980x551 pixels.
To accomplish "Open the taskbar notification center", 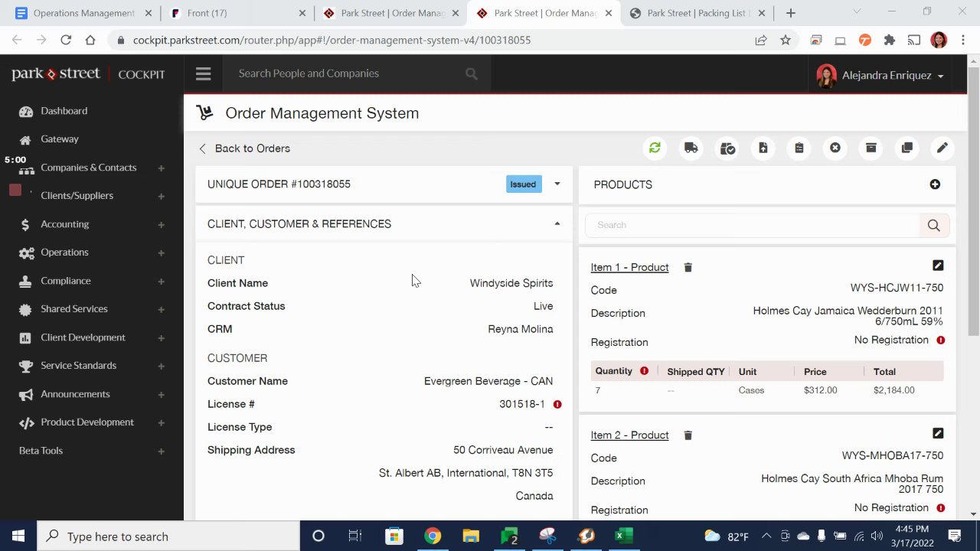I will [955, 536].
